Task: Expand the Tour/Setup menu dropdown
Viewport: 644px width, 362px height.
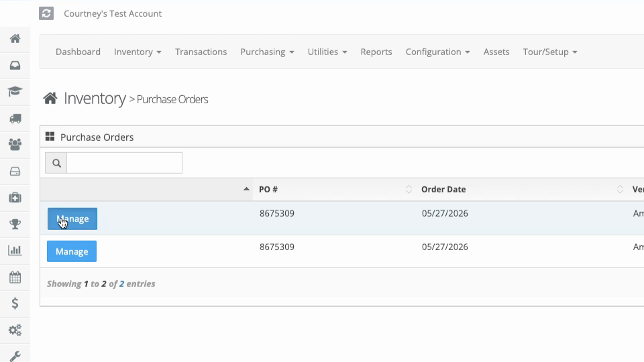Action: coord(550,52)
